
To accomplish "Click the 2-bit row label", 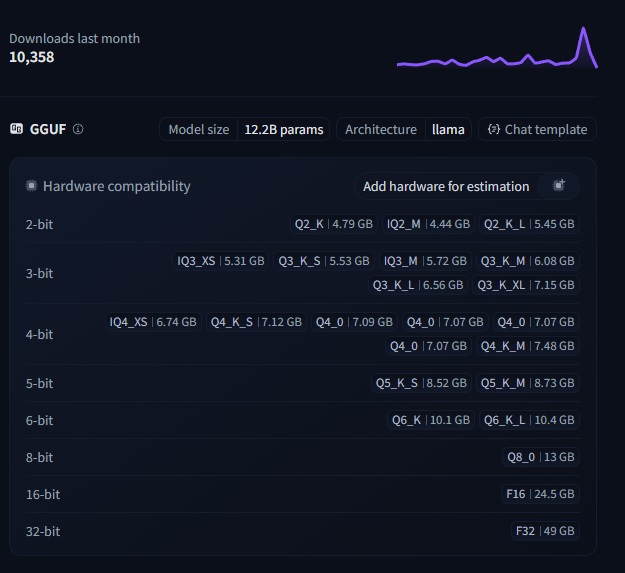I will pos(39,224).
